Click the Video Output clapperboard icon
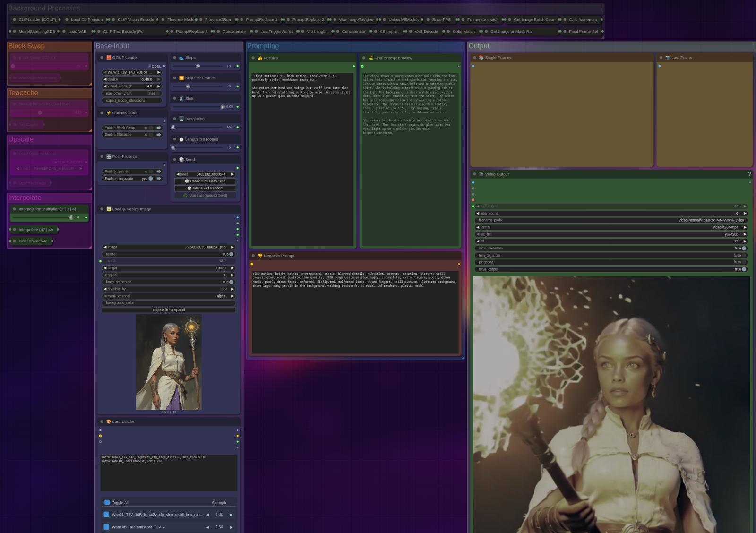 tap(481, 174)
